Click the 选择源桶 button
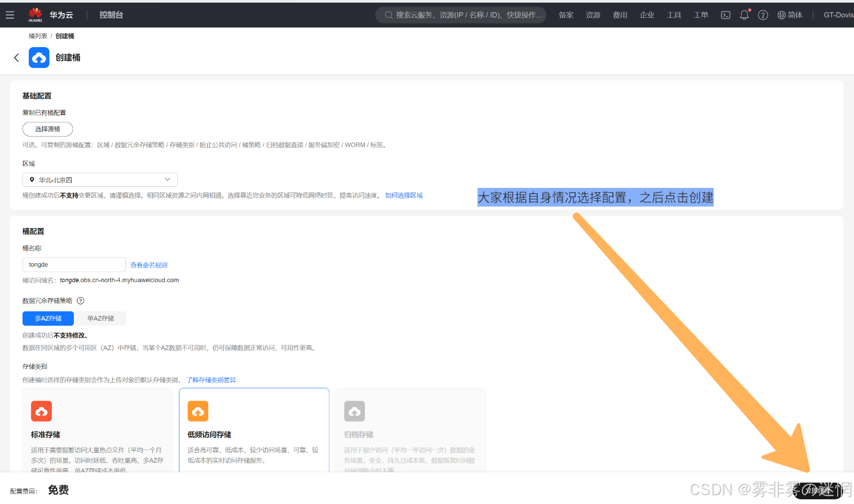Image resolution: width=854 pixels, height=504 pixels. point(48,129)
